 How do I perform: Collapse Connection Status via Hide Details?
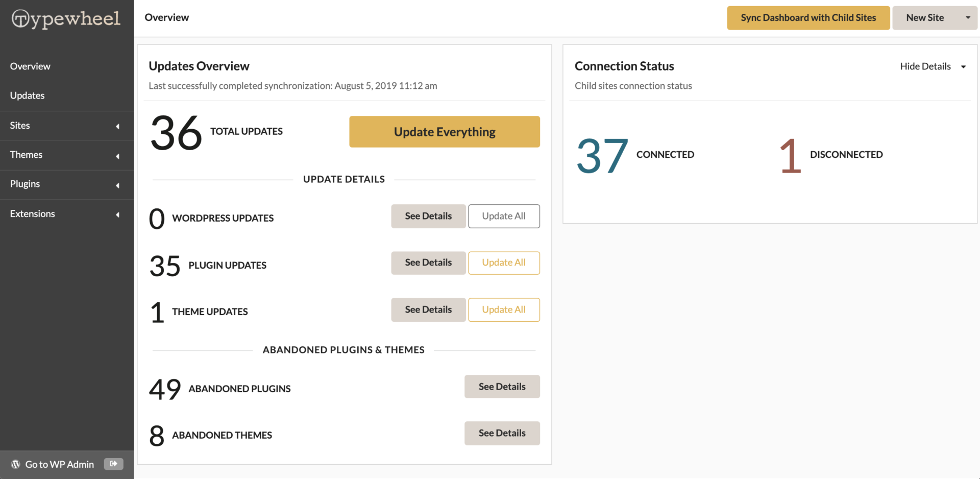[x=933, y=66]
